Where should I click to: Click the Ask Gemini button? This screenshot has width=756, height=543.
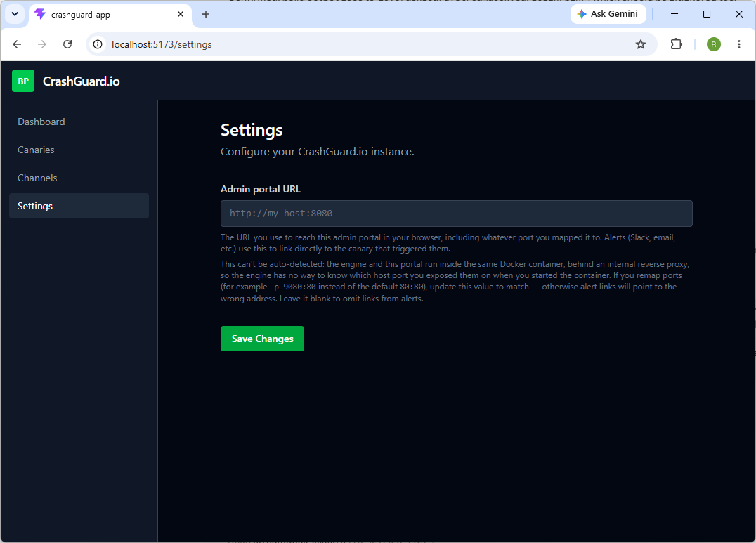[608, 14]
